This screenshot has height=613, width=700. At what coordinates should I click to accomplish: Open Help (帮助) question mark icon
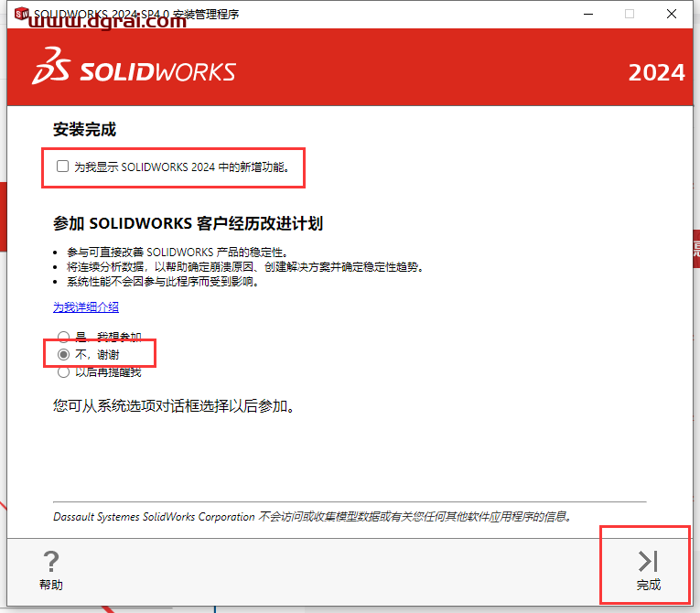(51, 561)
